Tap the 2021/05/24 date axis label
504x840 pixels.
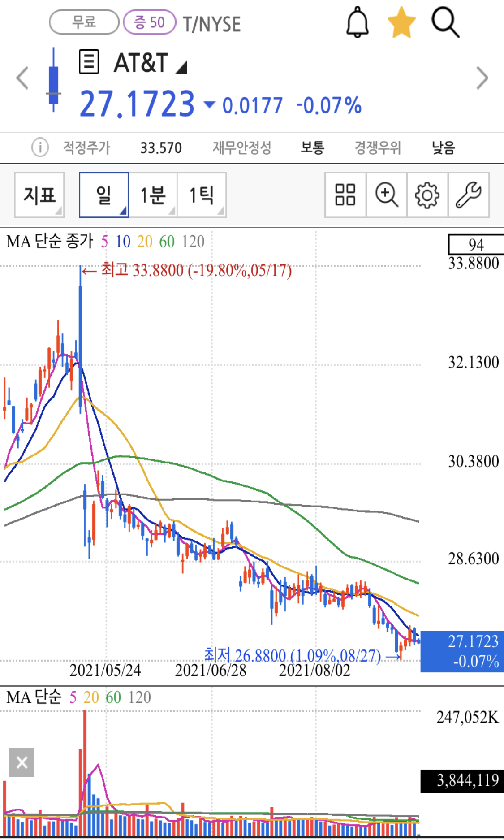(x=105, y=671)
